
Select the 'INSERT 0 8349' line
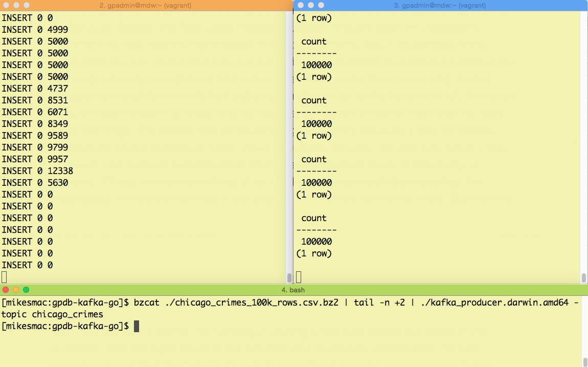click(35, 124)
